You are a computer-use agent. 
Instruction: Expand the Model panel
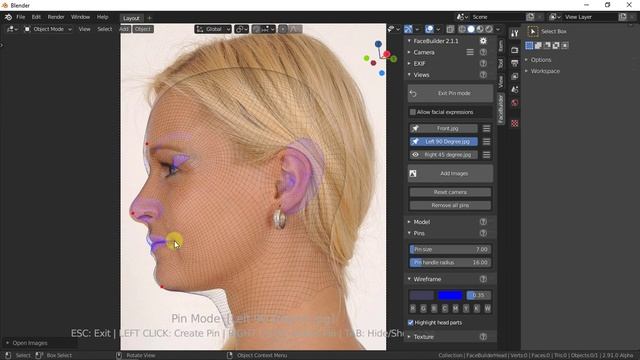pyautogui.click(x=421, y=222)
